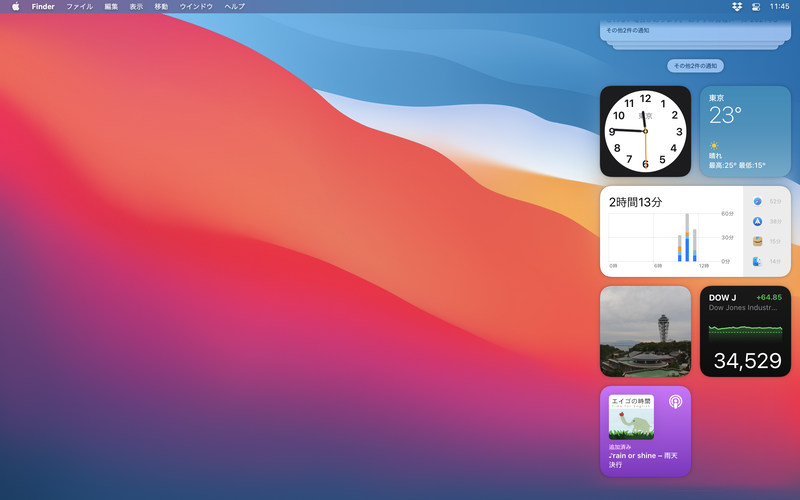
Task: Click the Podcasts icon in widget
Action: pyautogui.click(x=676, y=402)
